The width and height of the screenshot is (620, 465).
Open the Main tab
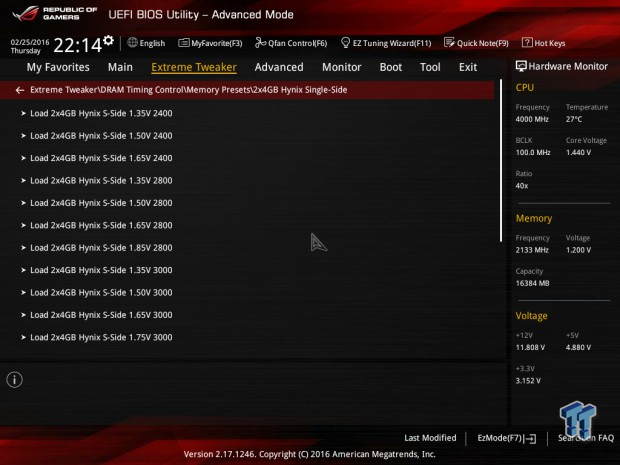pyautogui.click(x=120, y=67)
